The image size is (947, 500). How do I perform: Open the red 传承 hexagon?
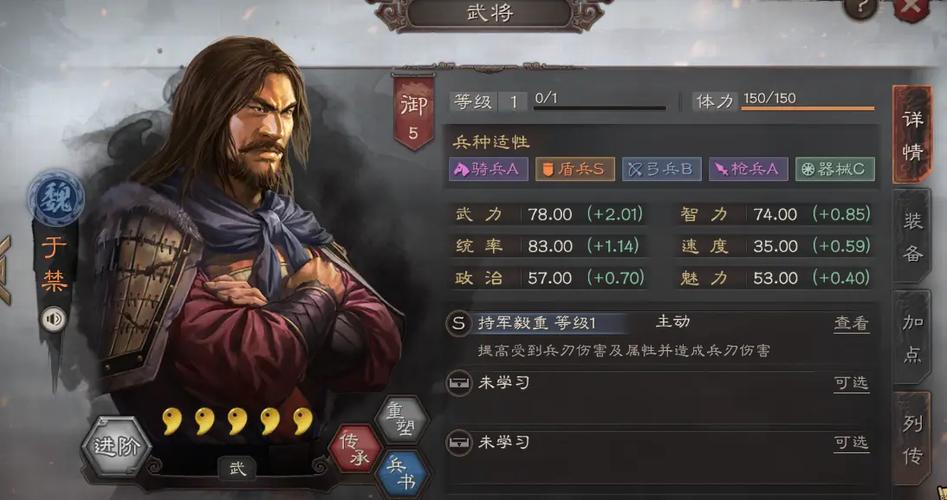tap(355, 449)
